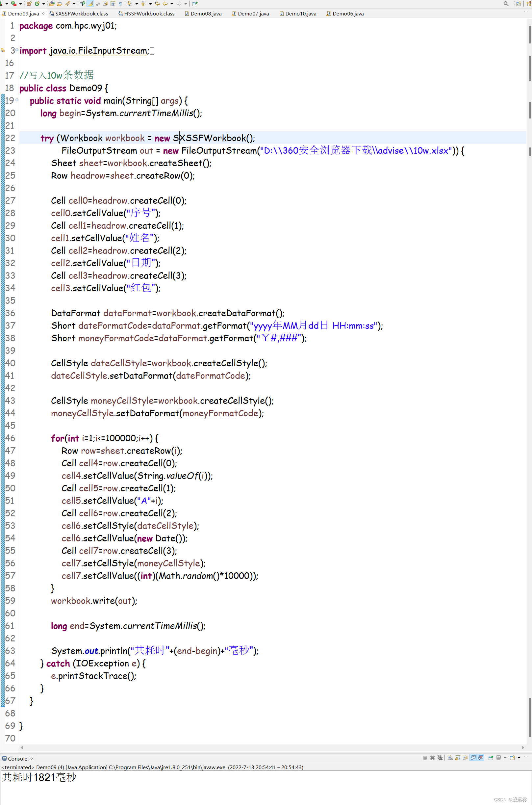Toggle Mark Occurrences highlighter button
The image size is (532, 805).
point(90,4)
